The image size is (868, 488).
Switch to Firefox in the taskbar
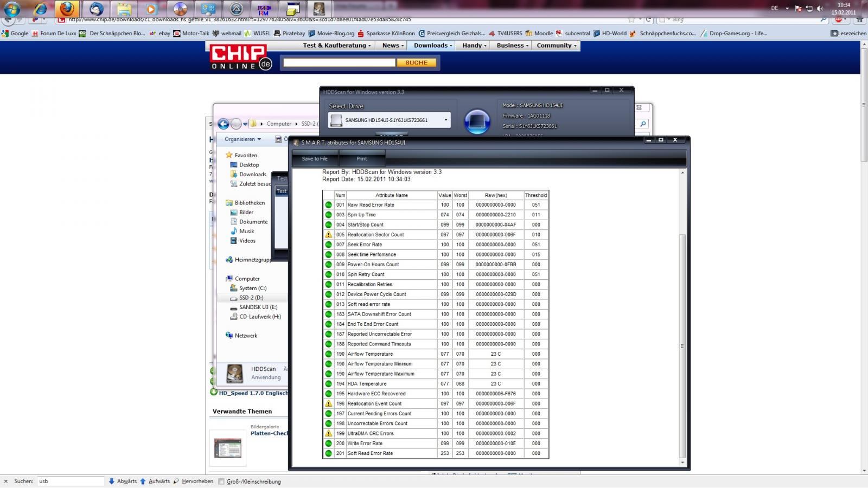[x=67, y=9]
